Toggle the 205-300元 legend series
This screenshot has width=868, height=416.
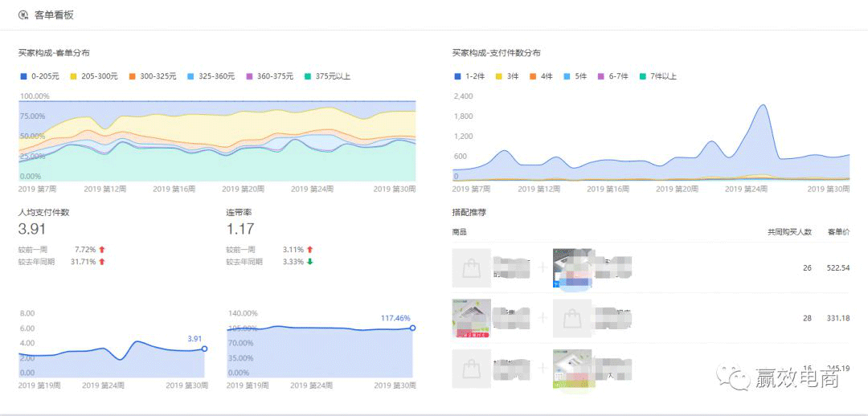pyautogui.click(x=94, y=76)
